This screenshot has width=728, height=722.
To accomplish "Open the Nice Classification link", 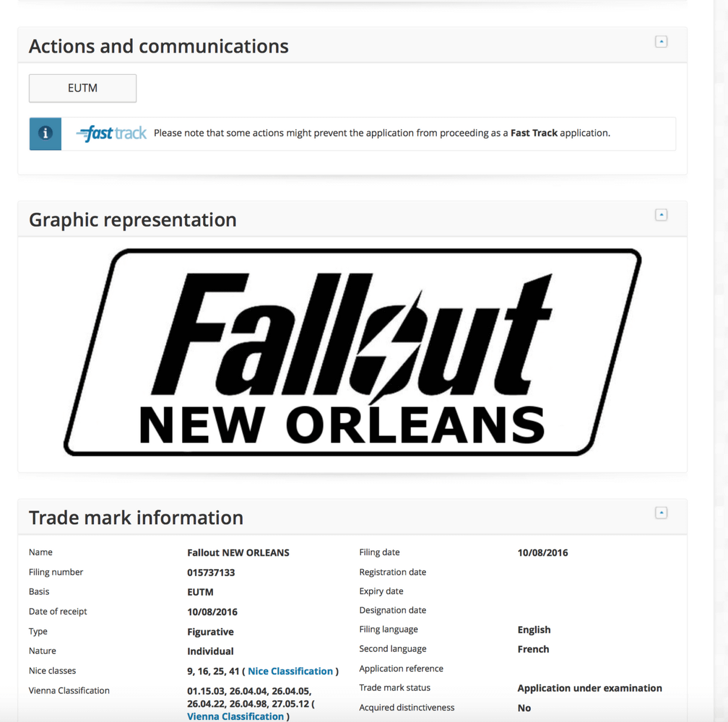I will [x=290, y=671].
